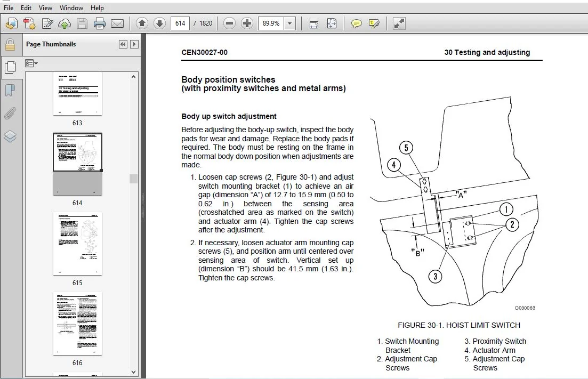Screen dimensions: 588x379
Task: Select the page 613 thumbnail
Action: pyautogui.click(x=77, y=93)
